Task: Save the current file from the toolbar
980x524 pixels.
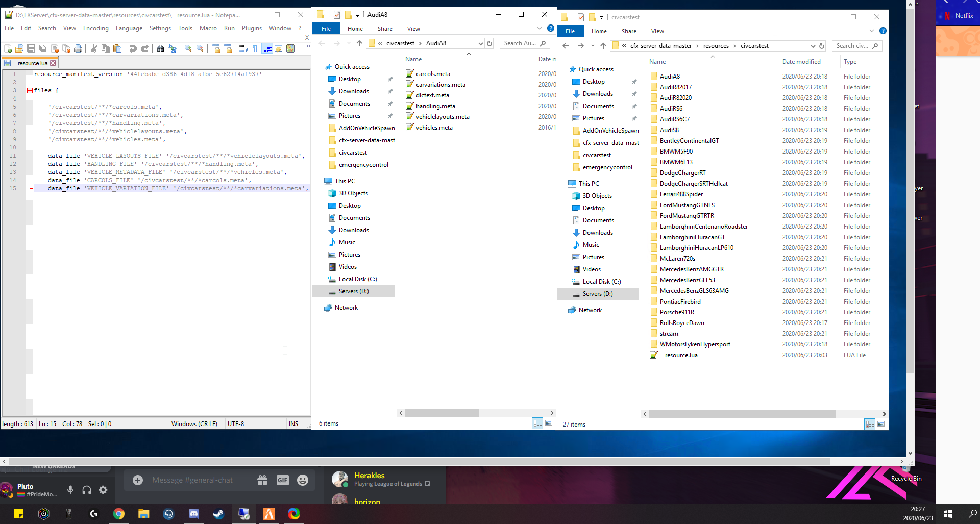Action: click(31, 48)
